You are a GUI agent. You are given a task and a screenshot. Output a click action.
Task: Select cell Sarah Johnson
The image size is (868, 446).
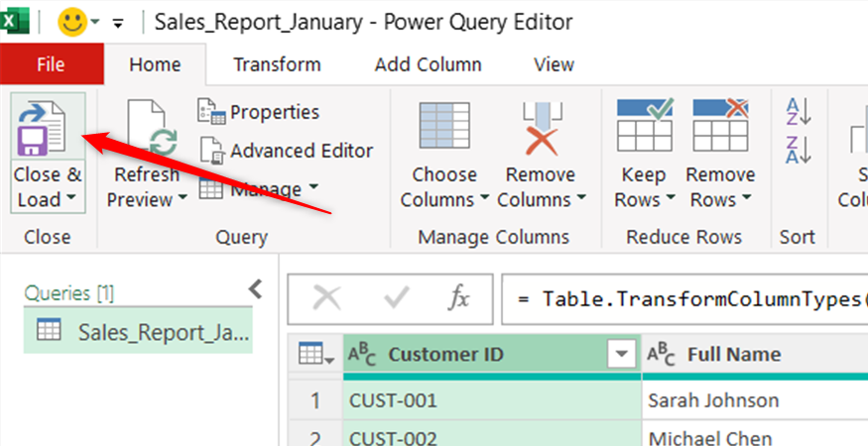(x=755, y=400)
